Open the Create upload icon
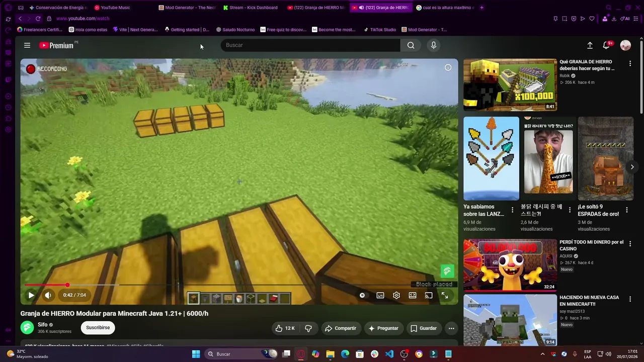 [590, 45]
